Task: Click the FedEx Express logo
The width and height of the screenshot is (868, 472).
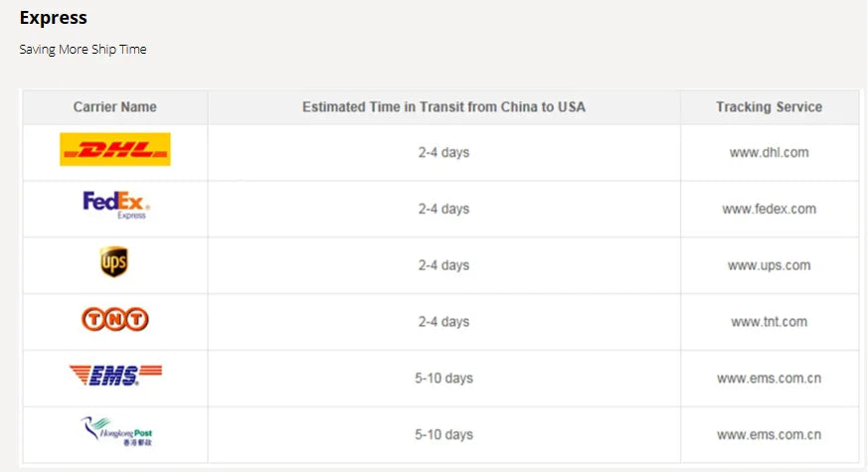Action: pos(115,206)
